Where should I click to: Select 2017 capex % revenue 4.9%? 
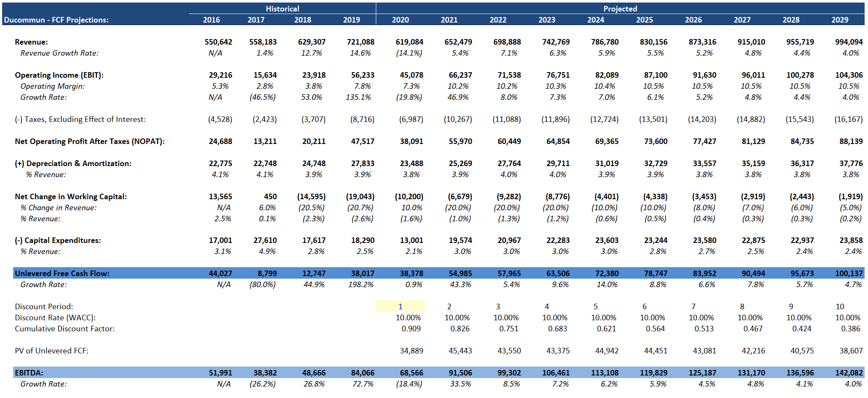pos(268,251)
